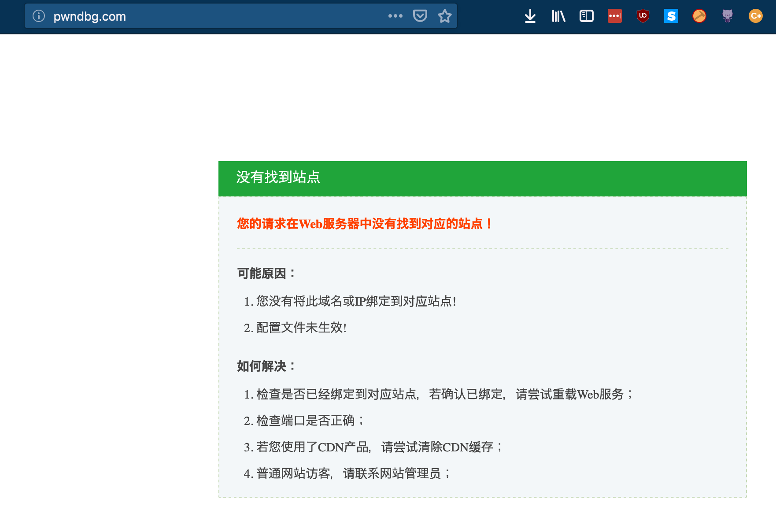Click the green 没有找到站点 header
Image resolution: width=776 pixels, height=532 pixels.
click(x=278, y=178)
